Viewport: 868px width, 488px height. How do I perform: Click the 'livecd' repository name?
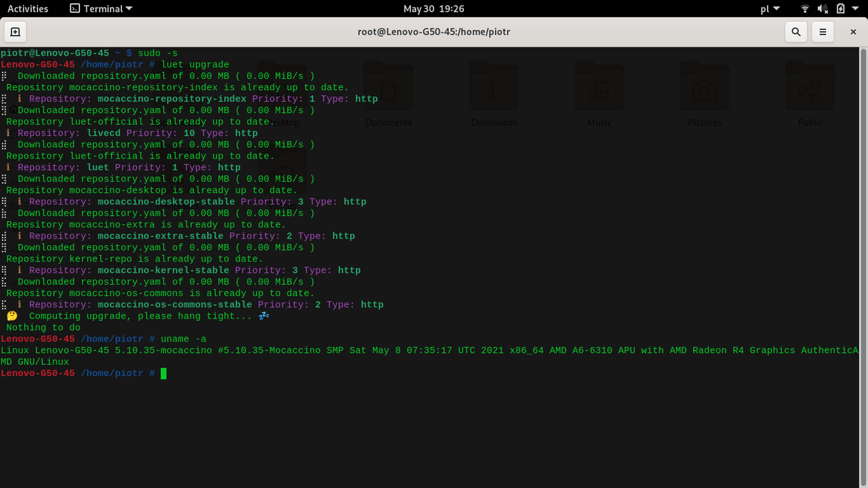coord(104,133)
